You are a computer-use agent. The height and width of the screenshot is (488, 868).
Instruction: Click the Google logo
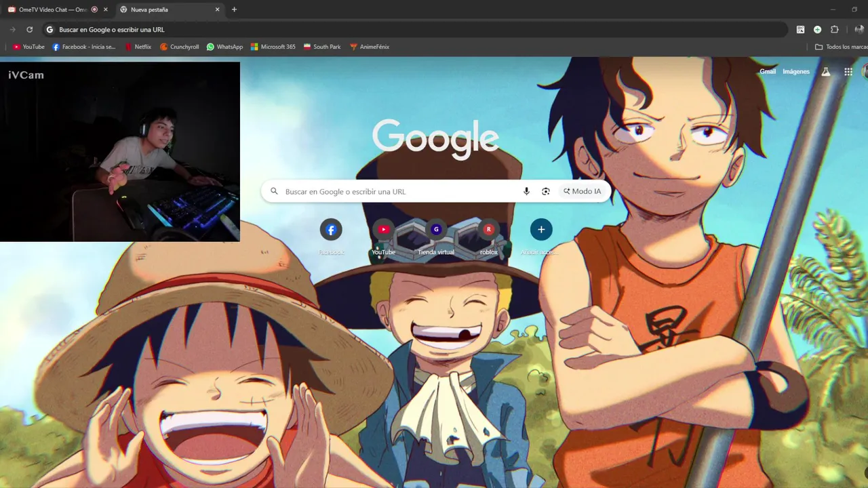435,138
